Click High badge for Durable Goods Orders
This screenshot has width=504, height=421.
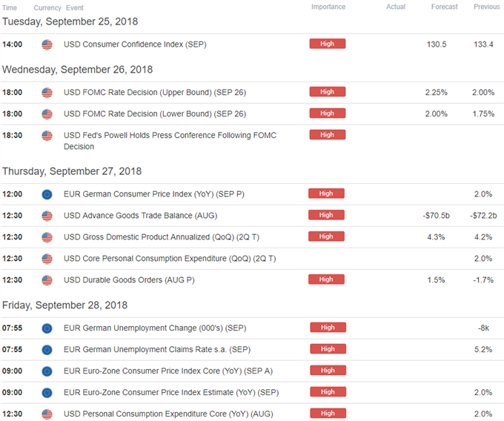click(326, 279)
